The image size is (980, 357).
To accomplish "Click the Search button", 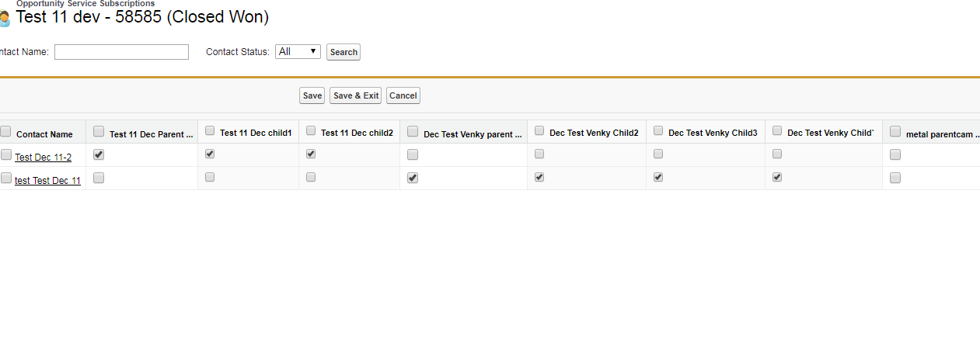I will pyautogui.click(x=344, y=53).
